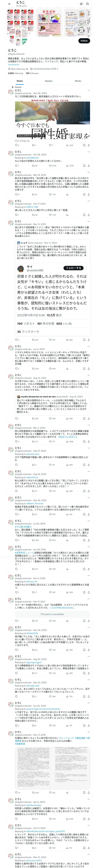Bookmark the Oct 28, 2025 post
Screen dimensions: 98x868
click(x=84, y=166)
